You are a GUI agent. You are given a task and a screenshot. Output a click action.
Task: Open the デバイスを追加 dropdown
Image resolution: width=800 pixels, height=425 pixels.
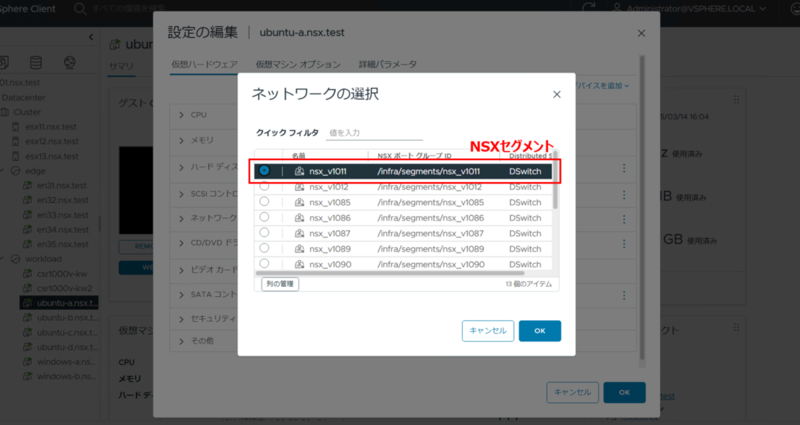tap(603, 86)
